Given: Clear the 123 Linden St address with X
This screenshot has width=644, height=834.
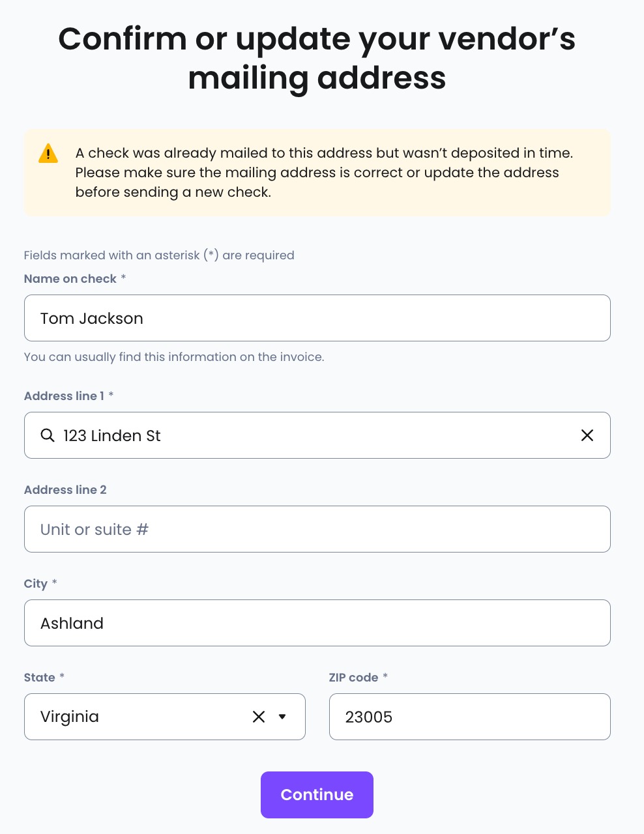Looking at the screenshot, I should coord(587,435).
